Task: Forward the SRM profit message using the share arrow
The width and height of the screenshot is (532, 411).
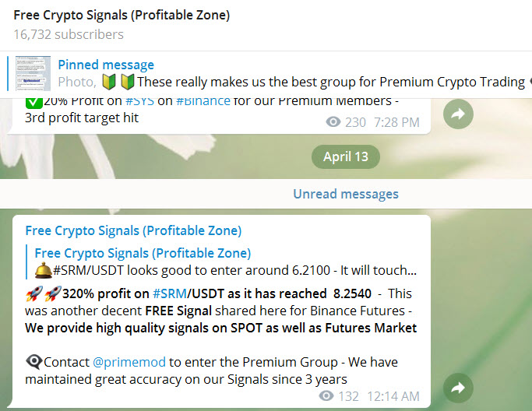Action: point(458,388)
